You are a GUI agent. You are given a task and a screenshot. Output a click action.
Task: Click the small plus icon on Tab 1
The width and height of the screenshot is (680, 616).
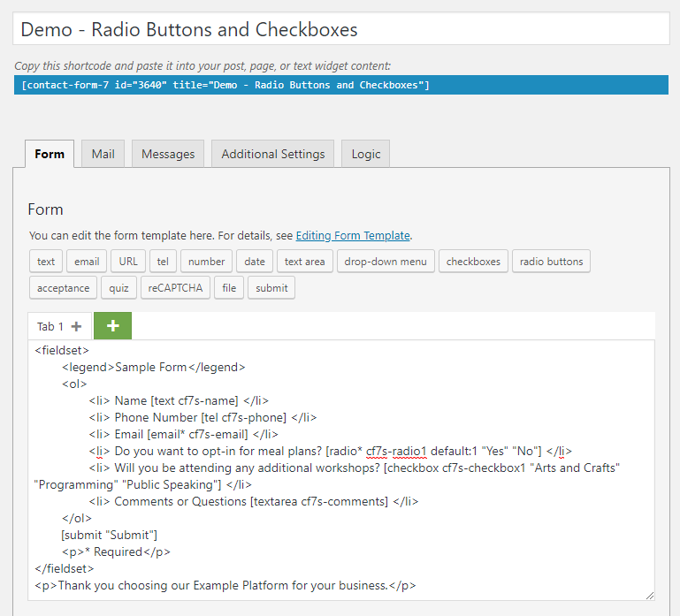pos(76,326)
